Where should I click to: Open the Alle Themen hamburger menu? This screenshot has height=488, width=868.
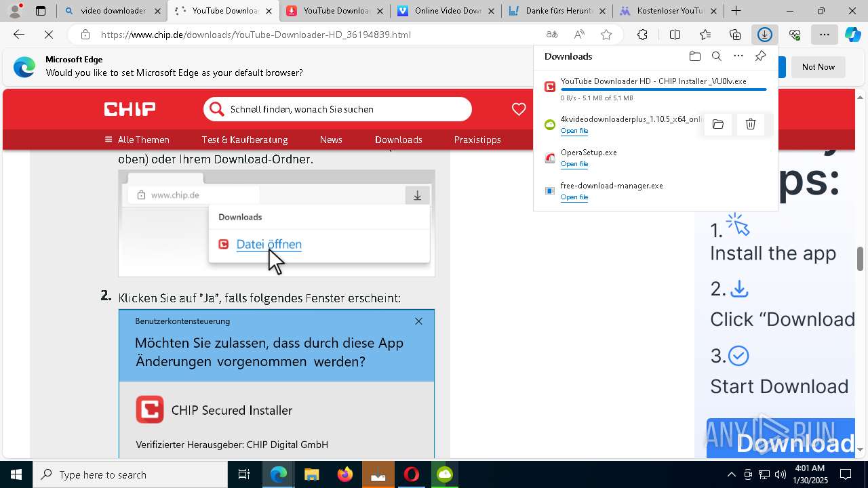click(x=137, y=140)
